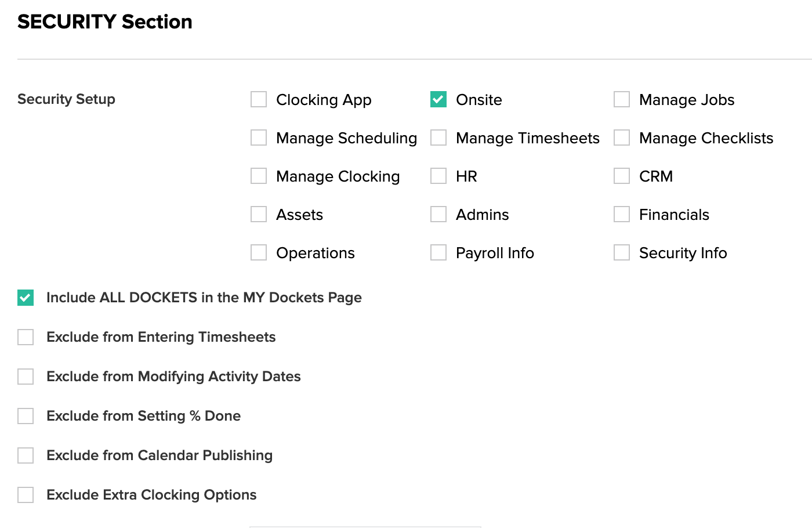This screenshot has height=528, width=812.
Task: Check the Financials option
Action: (x=622, y=214)
